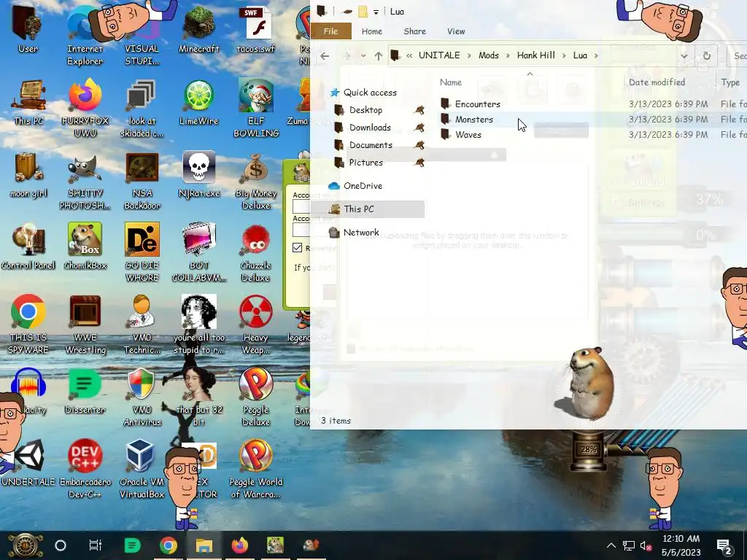Open NjRat.exe skull icon
The width and height of the screenshot is (747, 560).
click(198, 175)
